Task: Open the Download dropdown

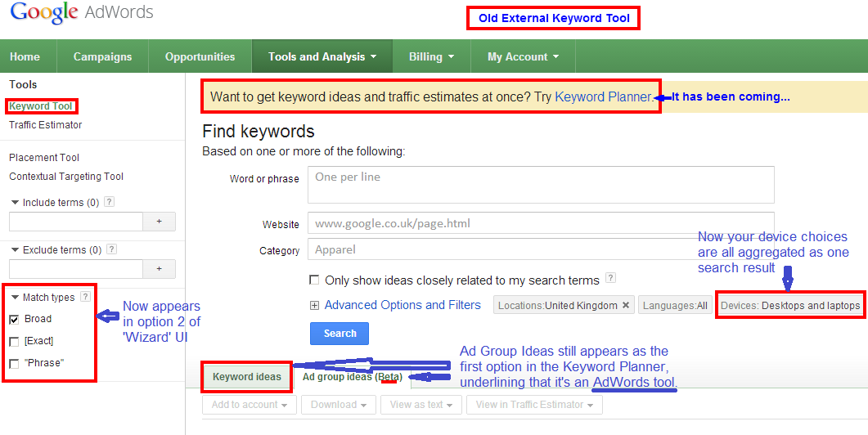Action: 339,405
